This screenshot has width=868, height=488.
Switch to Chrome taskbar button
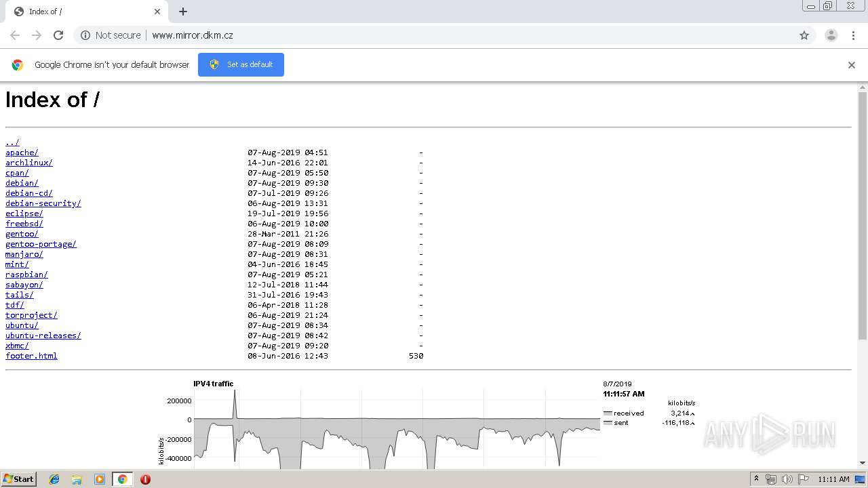click(x=122, y=479)
